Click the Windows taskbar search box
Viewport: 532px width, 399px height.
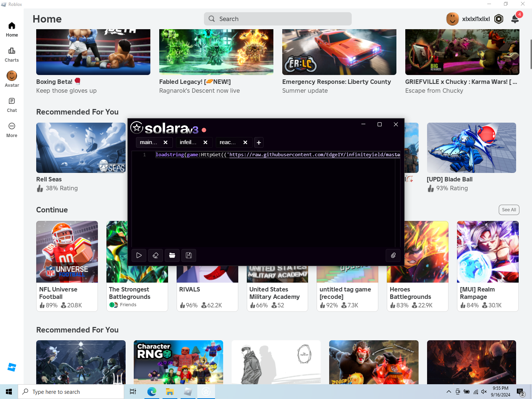point(71,392)
